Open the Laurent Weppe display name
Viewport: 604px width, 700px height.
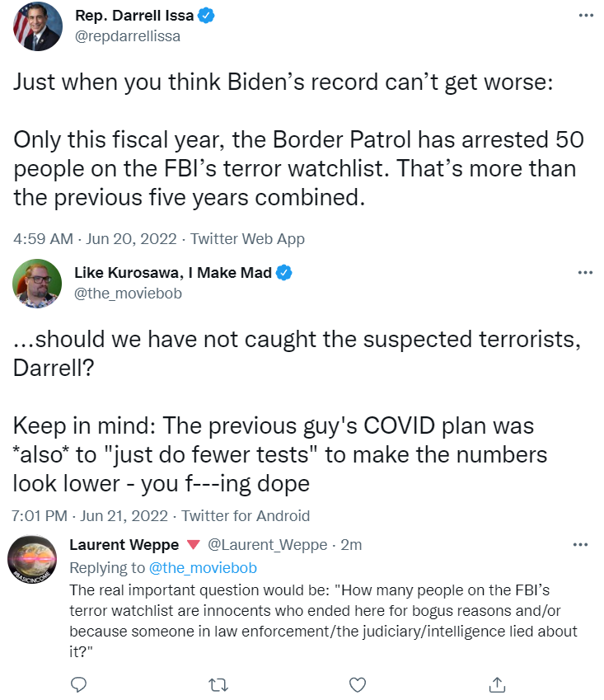click(x=125, y=545)
